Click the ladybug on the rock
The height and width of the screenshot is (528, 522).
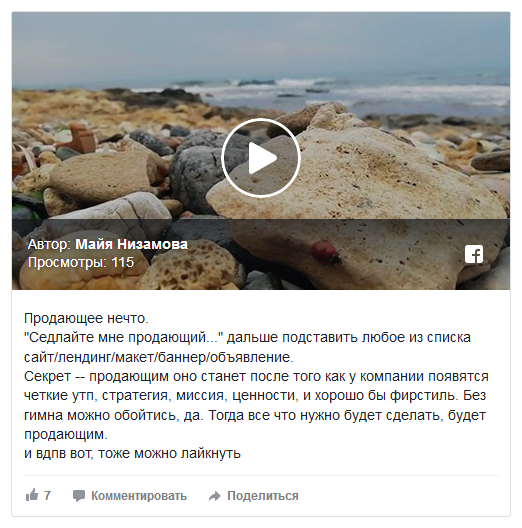point(325,252)
